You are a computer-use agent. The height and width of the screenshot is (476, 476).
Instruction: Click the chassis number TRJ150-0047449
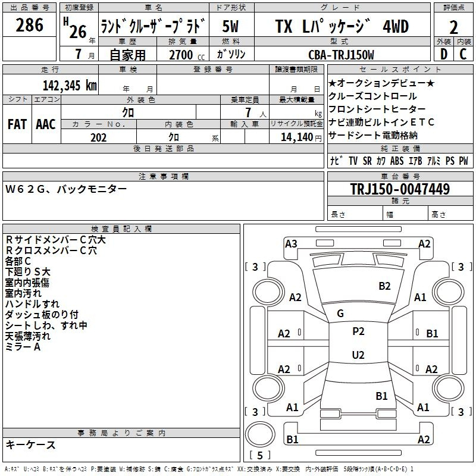pyautogui.click(x=400, y=189)
